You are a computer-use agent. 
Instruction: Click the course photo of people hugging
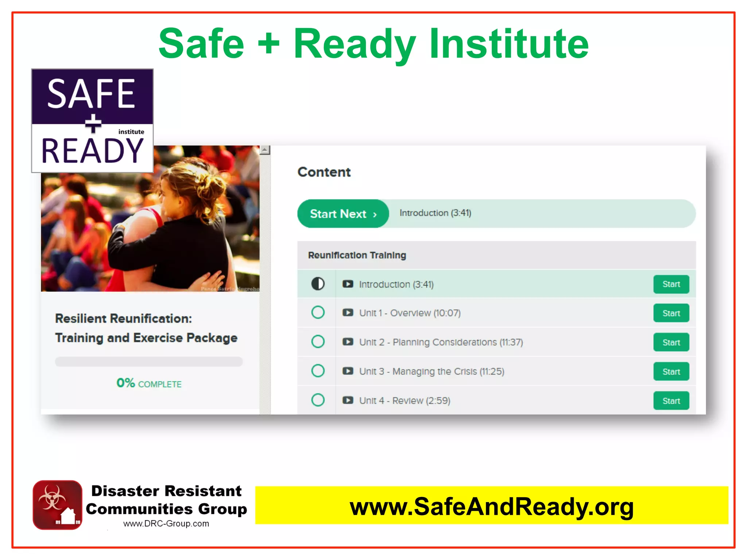150,219
